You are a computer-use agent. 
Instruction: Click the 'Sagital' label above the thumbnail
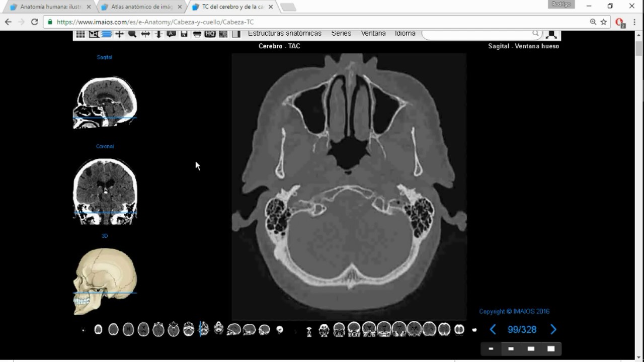(105, 57)
